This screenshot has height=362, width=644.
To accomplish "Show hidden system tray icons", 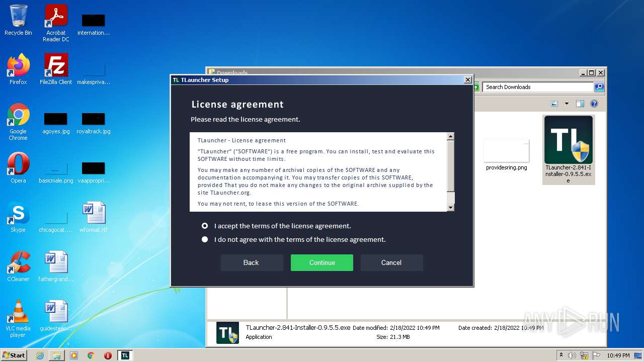I will coord(561,355).
